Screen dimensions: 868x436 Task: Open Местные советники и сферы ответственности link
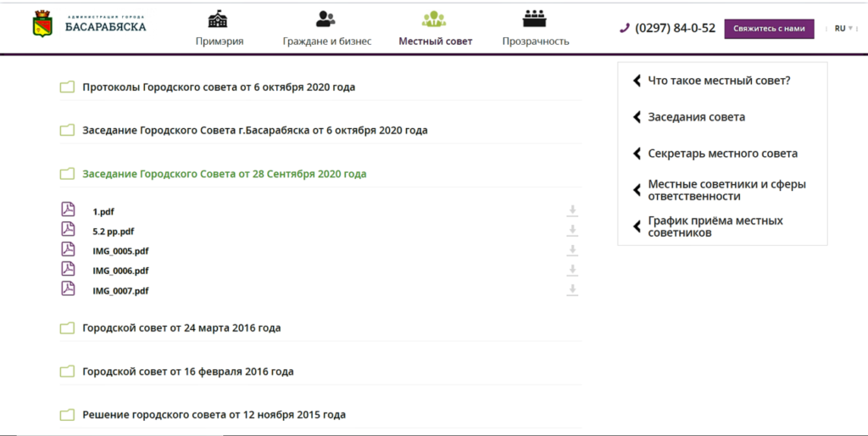coord(726,190)
